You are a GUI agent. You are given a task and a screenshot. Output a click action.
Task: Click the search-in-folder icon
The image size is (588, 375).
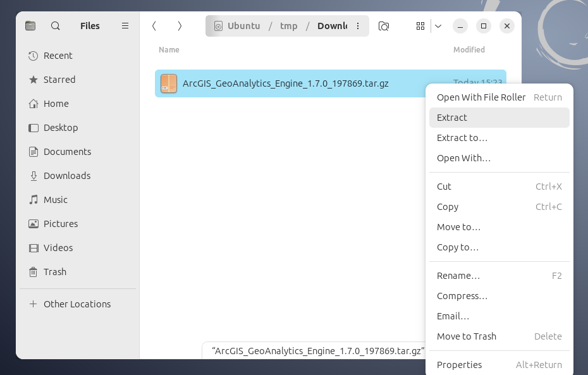pos(384,26)
